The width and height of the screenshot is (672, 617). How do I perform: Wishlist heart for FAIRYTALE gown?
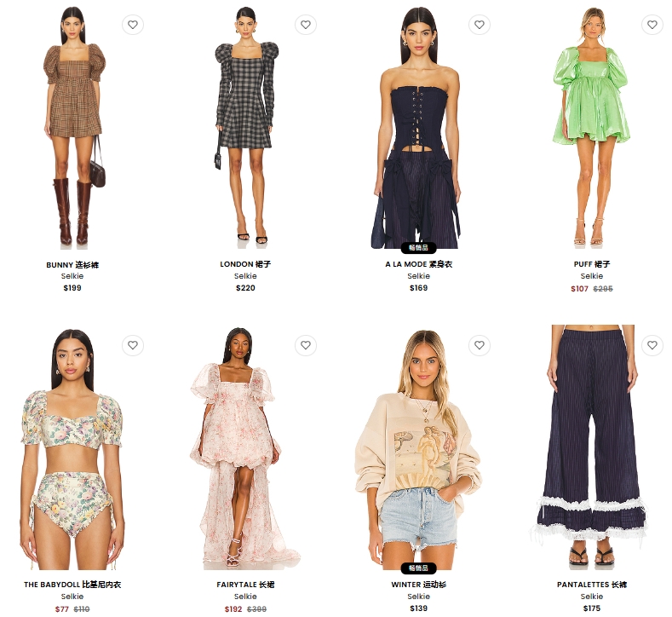(x=306, y=345)
